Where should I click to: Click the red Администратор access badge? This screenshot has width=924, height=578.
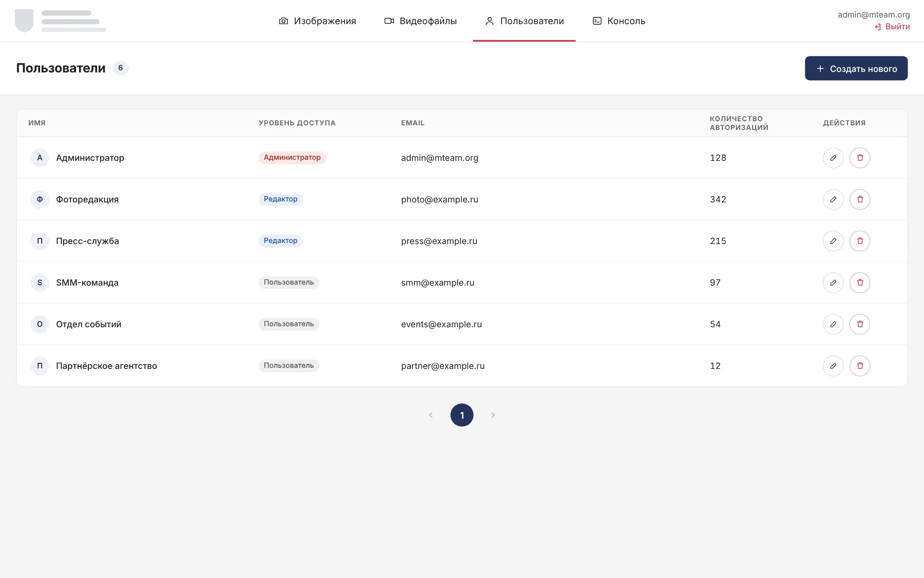[x=292, y=157]
